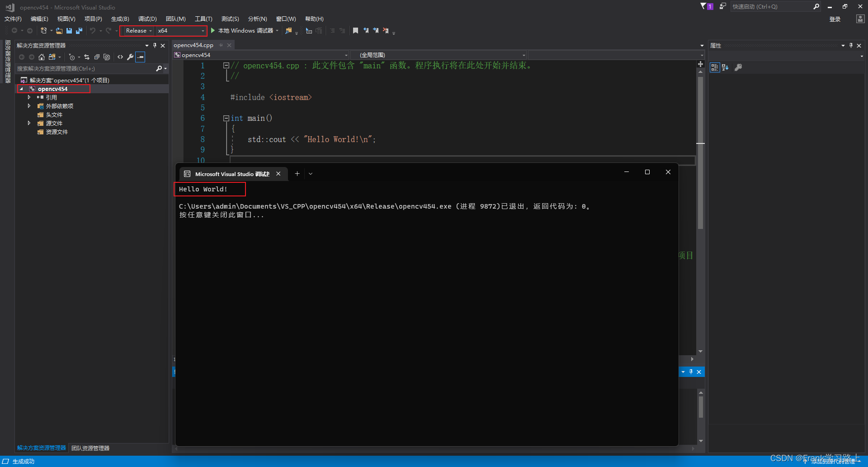Open the 调试(D) debug menu
The image size is (868, 467).
[x=147, y=19]
